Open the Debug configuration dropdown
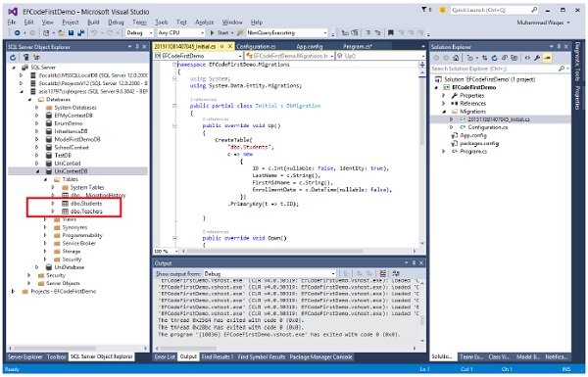Screen dimensions: 588x377 [x=139, y=33]
